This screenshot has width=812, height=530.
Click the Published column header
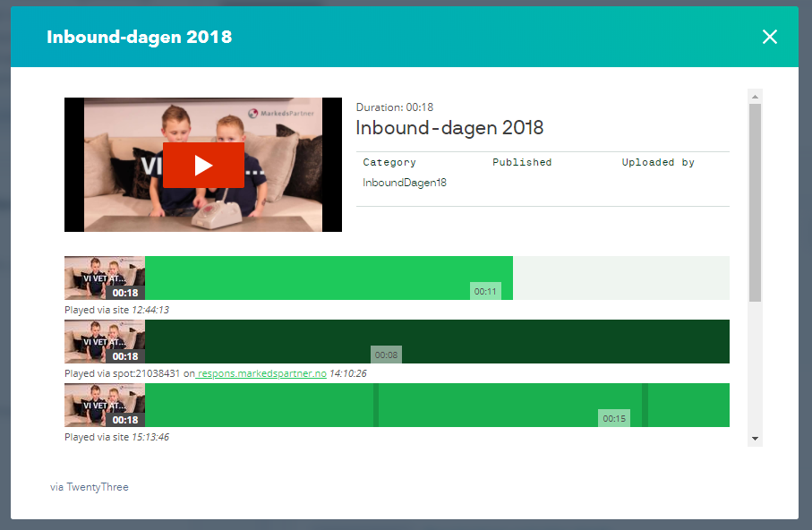[x=522, y=162]
